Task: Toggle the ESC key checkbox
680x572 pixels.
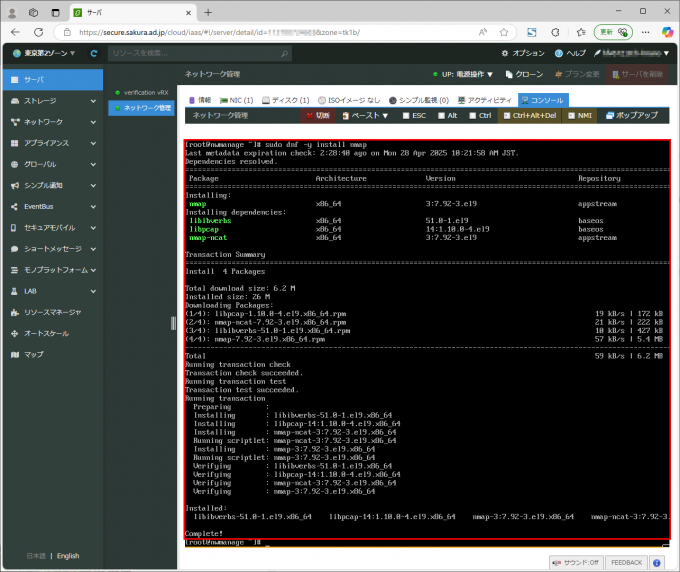Action: click(x=406, y=116)
